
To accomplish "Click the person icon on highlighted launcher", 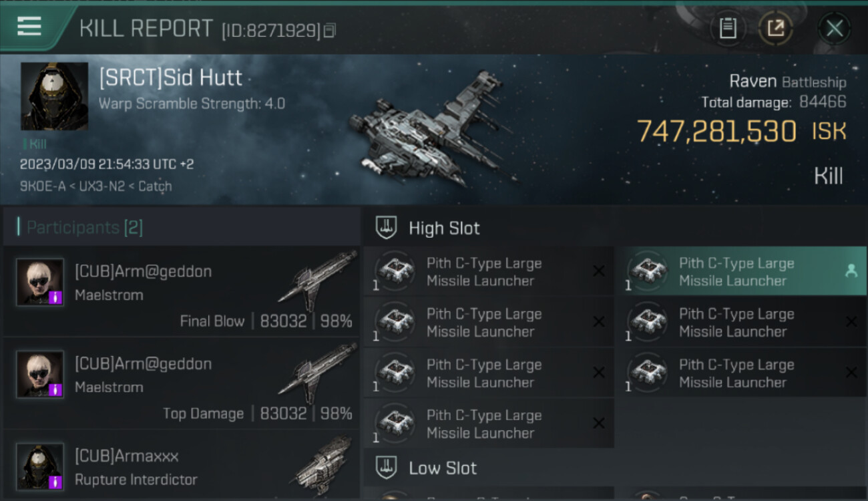I will pyautogui.click(x=851, y=271).
